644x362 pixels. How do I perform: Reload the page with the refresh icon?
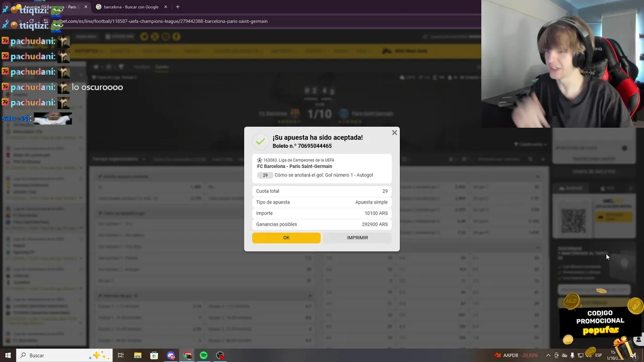pos(32,21)
